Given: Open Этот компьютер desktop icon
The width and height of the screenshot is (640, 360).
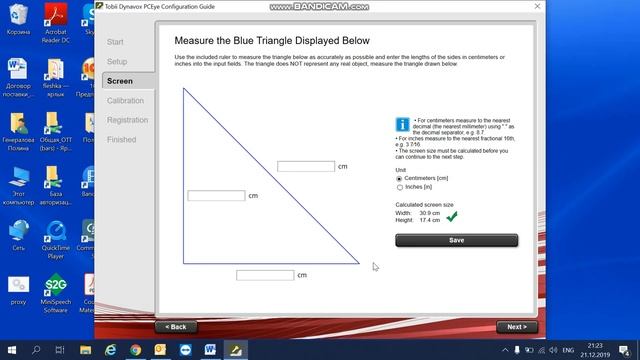Looking at the screenshot, I should [18, 185].
